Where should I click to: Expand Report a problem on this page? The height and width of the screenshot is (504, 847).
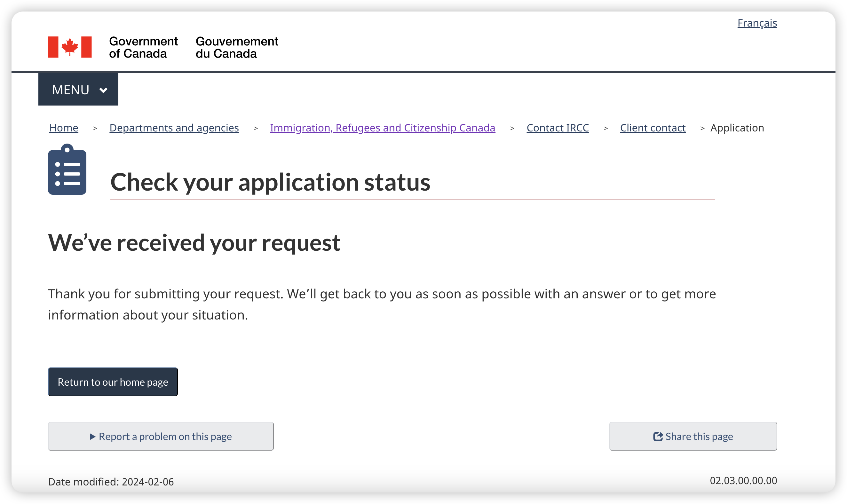click(161, 436)
